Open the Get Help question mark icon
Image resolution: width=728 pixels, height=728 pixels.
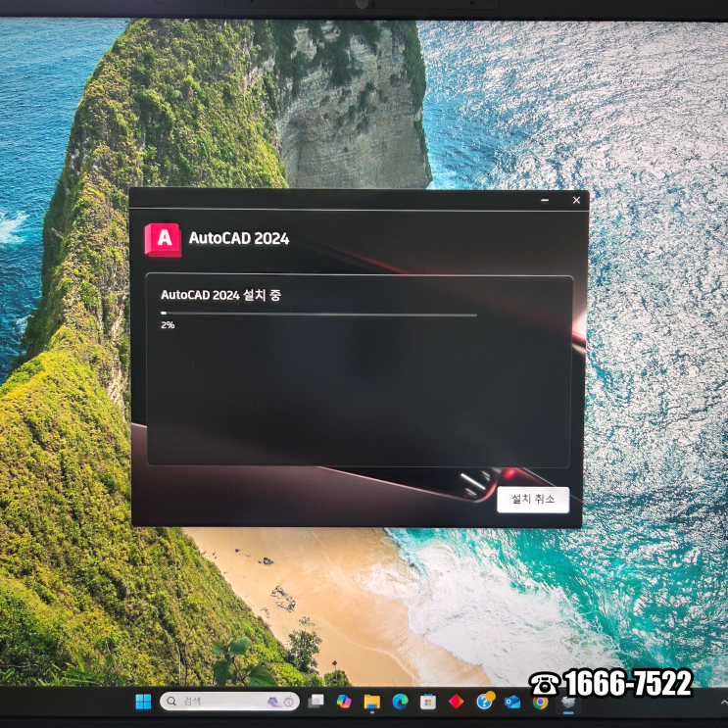485,702
